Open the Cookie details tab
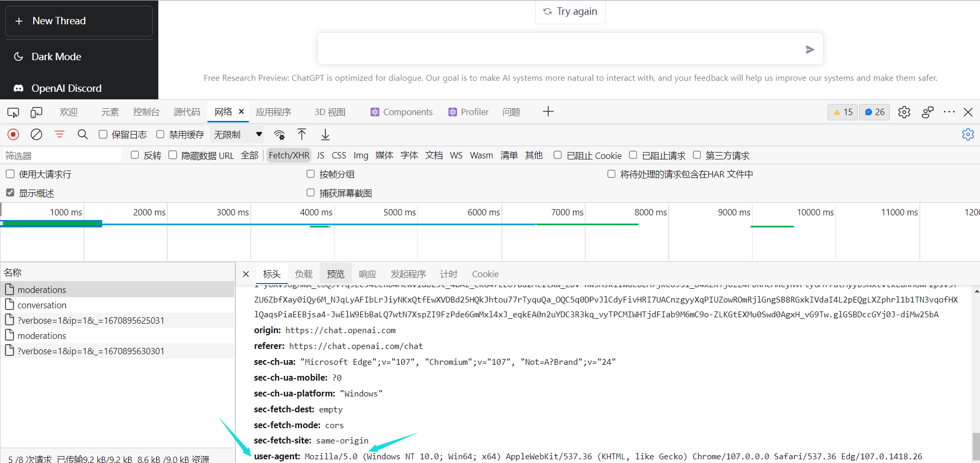 485,274
